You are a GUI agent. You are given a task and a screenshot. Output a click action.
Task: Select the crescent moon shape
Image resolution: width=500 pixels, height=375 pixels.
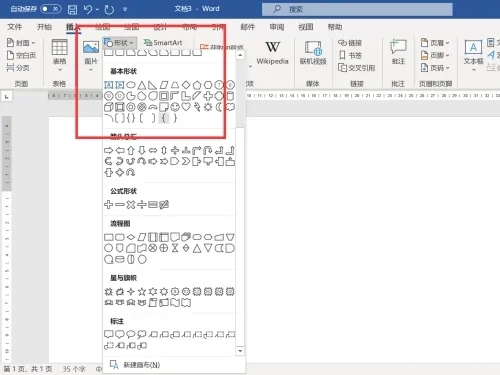(x=219, y=107)
